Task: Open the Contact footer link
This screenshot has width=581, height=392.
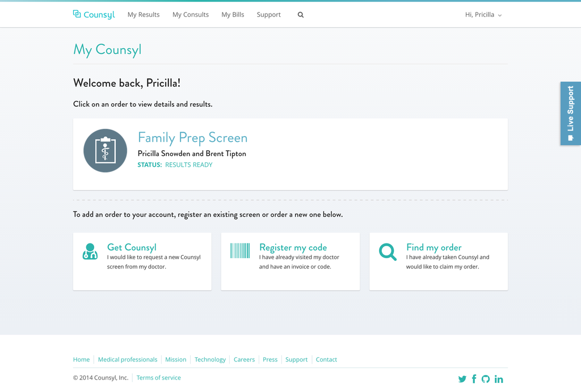Action: click(x=326, y=360)
